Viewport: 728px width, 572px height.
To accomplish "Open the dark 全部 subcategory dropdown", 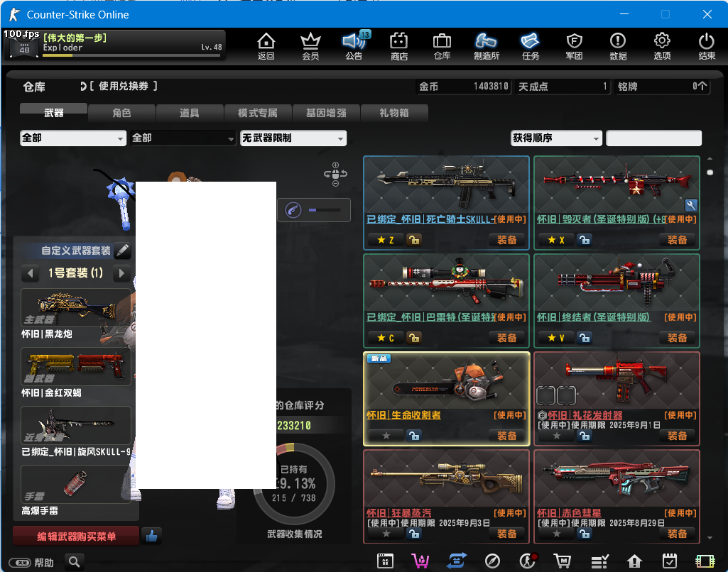I will [183, 138].
